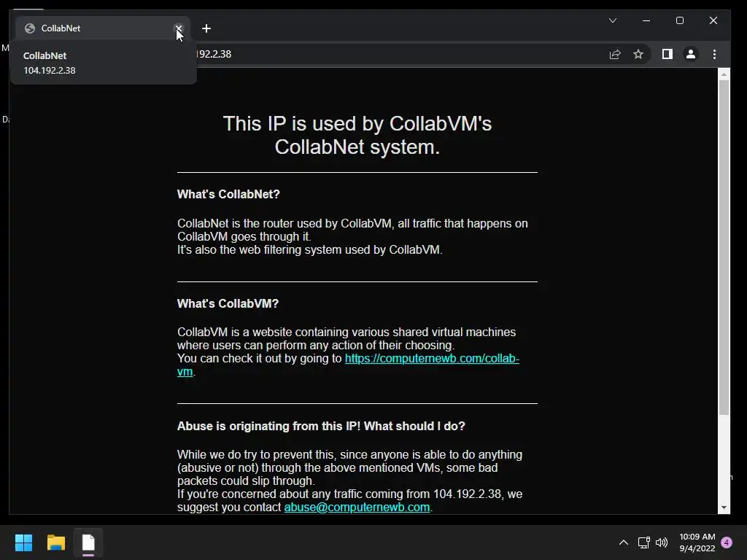Click the share this page icon
Viewport: 747px width, 560px height.
(615, 54)
